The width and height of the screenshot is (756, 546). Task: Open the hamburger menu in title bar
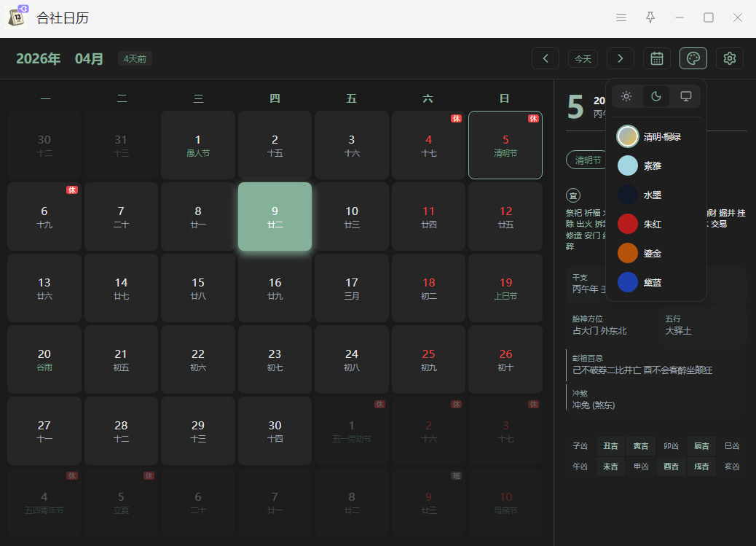(621, 18)
